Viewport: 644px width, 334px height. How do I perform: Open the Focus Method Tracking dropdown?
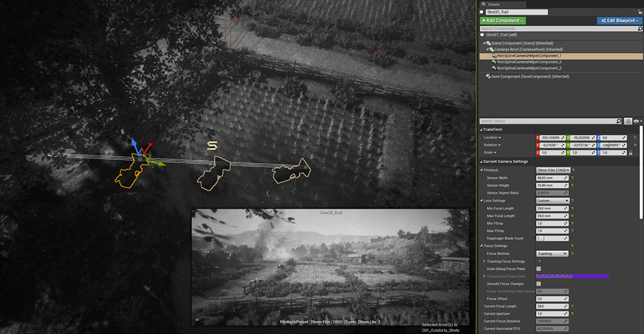click(553, 254)
